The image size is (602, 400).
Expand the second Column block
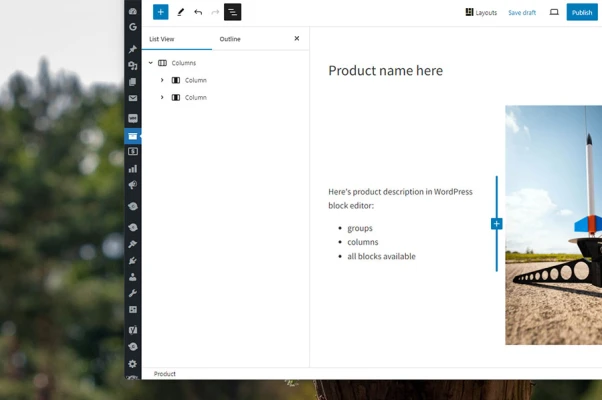point(162,98)
